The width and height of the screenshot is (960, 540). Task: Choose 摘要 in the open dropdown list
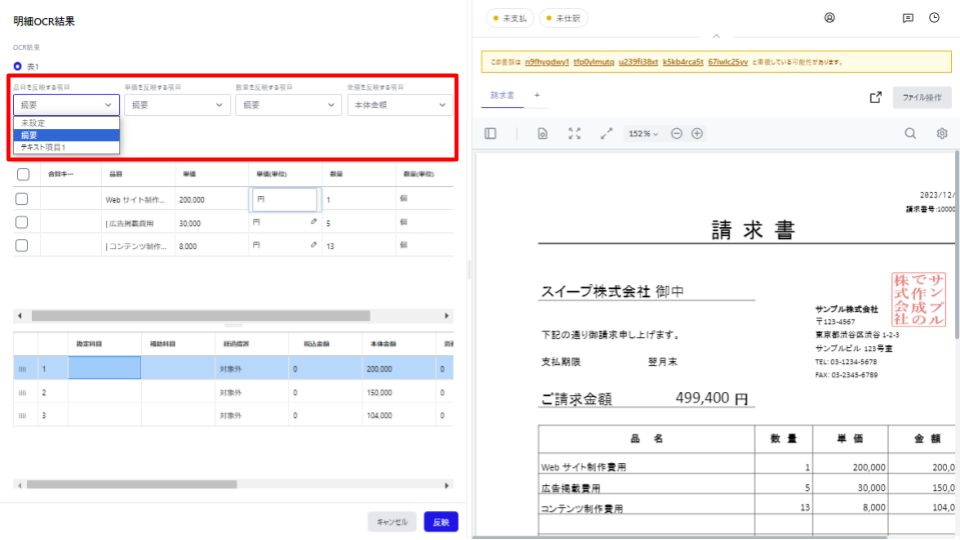[x=66, y=135]
